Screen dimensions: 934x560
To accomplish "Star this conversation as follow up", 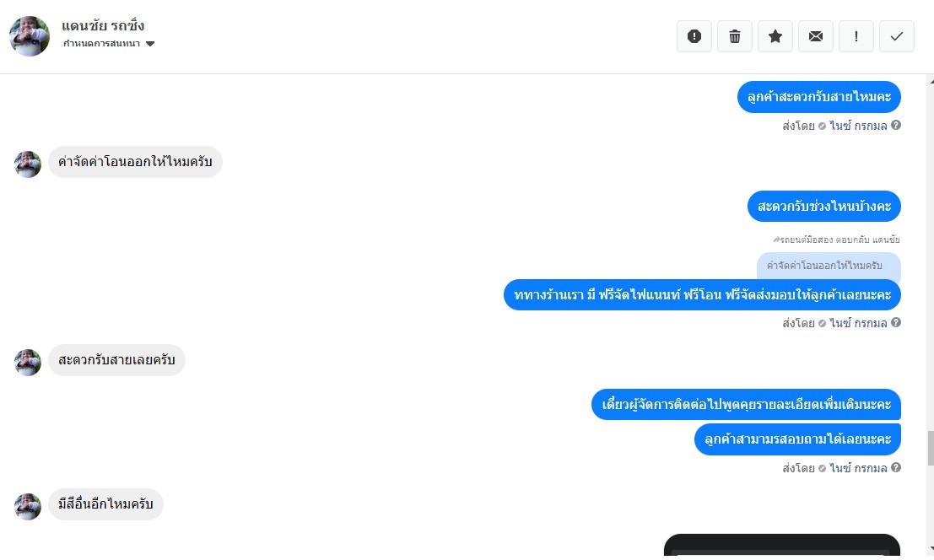I will pyautogui.click(x=775, y=36).
